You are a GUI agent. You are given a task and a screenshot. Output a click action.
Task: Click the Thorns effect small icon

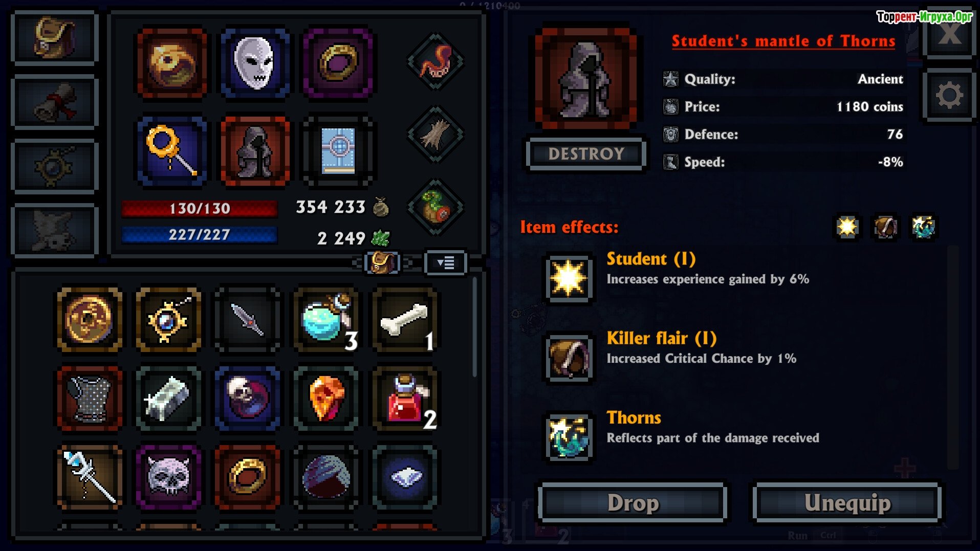tap(924, 227)
